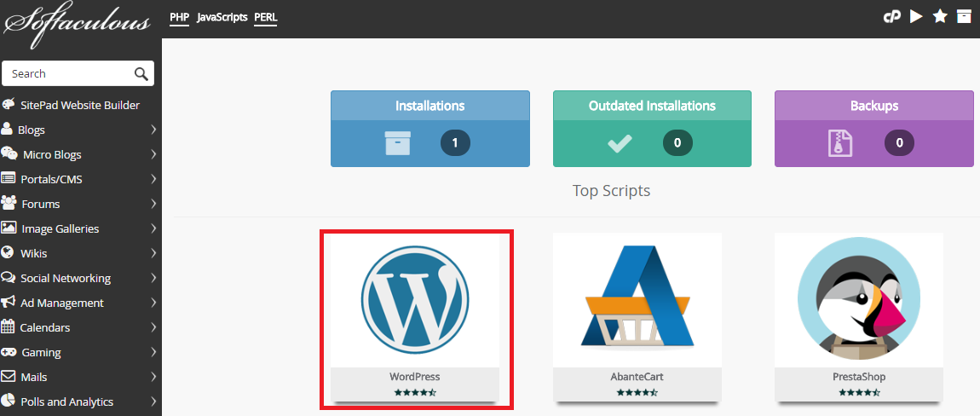This screenshot has height=416, width=980.
Task: Click the Backups count badge 0
Action: [x=899, y=143]
